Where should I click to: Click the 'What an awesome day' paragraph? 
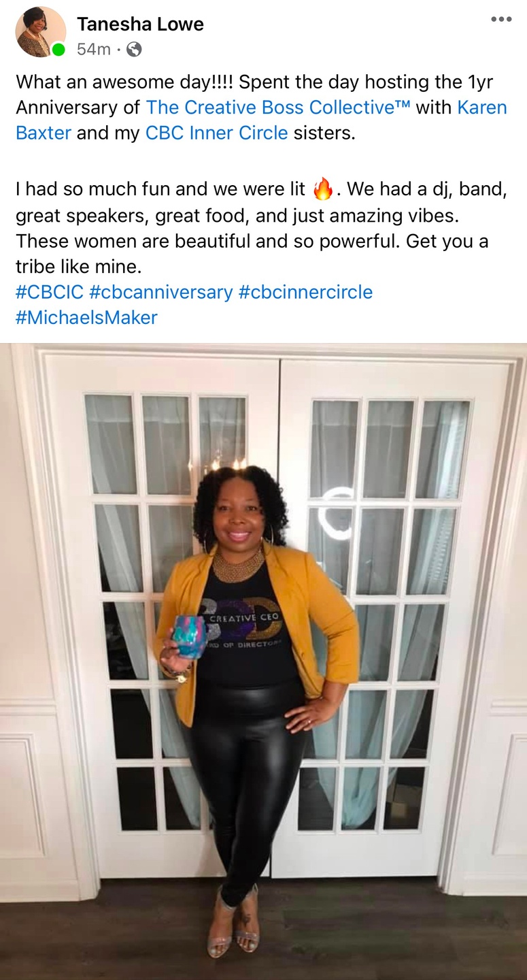pyautogui.click(x=262, y=108)
